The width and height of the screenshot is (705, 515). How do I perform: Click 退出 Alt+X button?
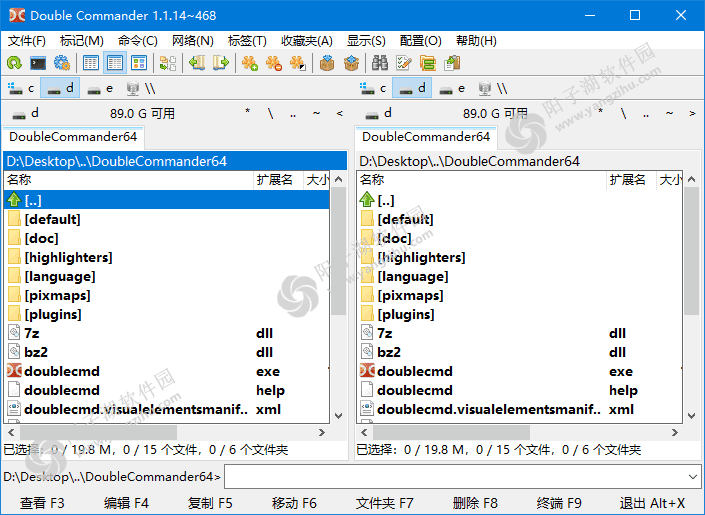pos(652,503)
